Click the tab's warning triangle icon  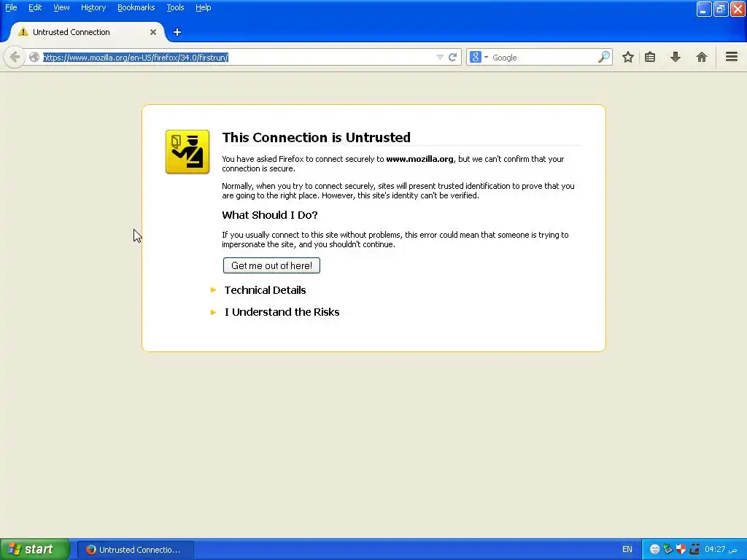[x=23, y=32]
